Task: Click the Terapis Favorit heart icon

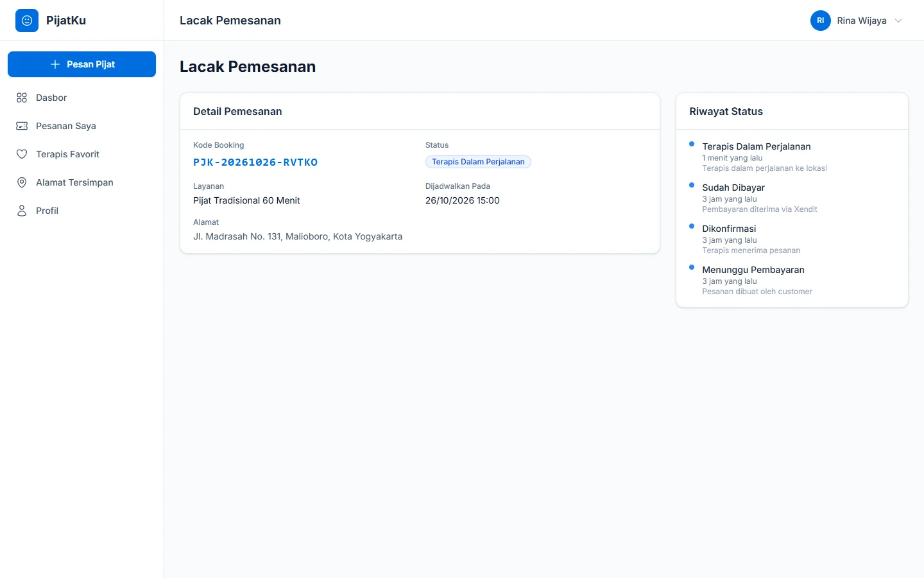Action: [22, 154]
